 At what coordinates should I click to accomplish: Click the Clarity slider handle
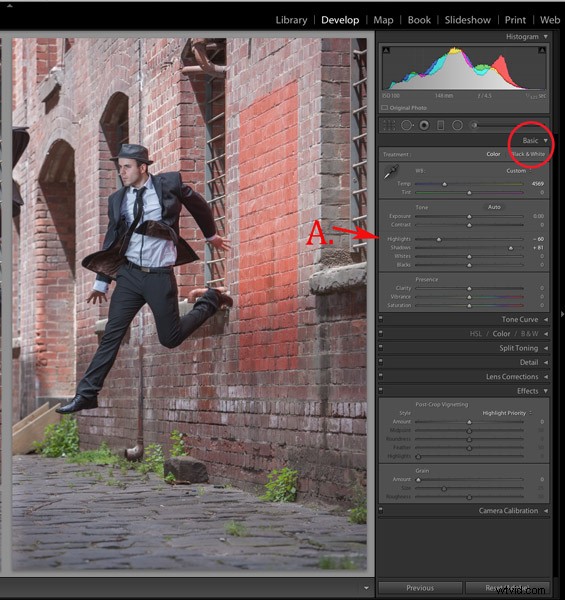coord(469,288)
